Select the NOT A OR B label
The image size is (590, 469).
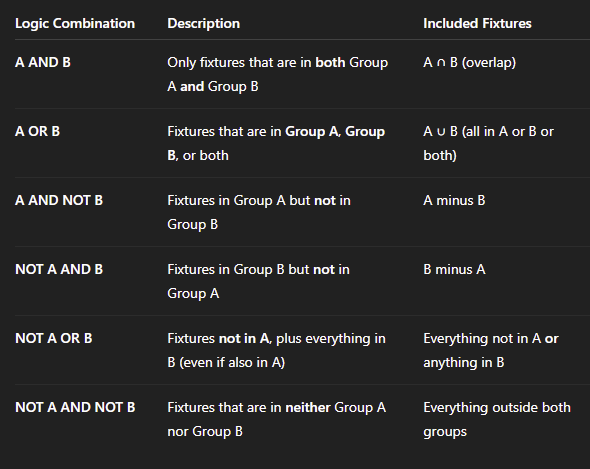(54, 338)
